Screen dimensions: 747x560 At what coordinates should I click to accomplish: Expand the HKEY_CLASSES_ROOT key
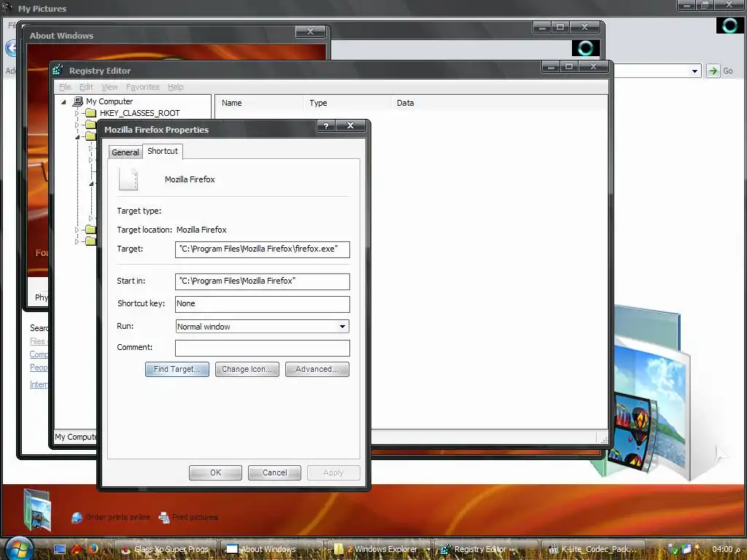[x=77, y=113]
